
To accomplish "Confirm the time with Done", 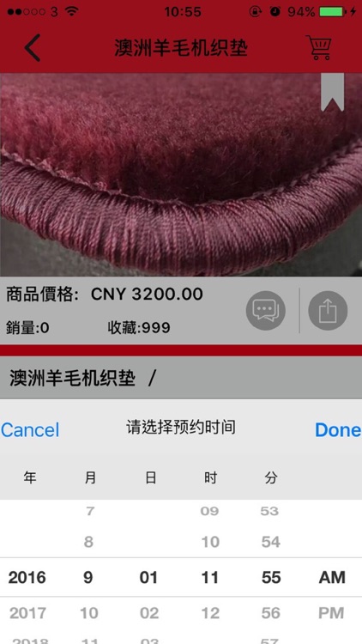I will (x=338, y=430).
